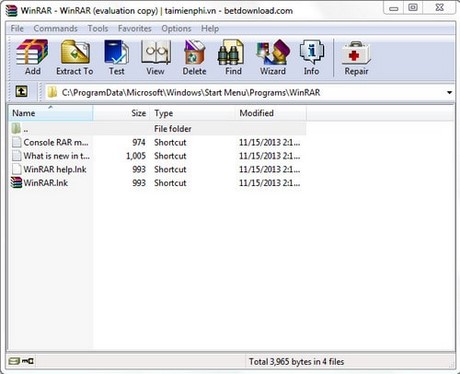Sort files by the Modified column
This screenshot has width=460, height=374.
[x=271, y=113]
